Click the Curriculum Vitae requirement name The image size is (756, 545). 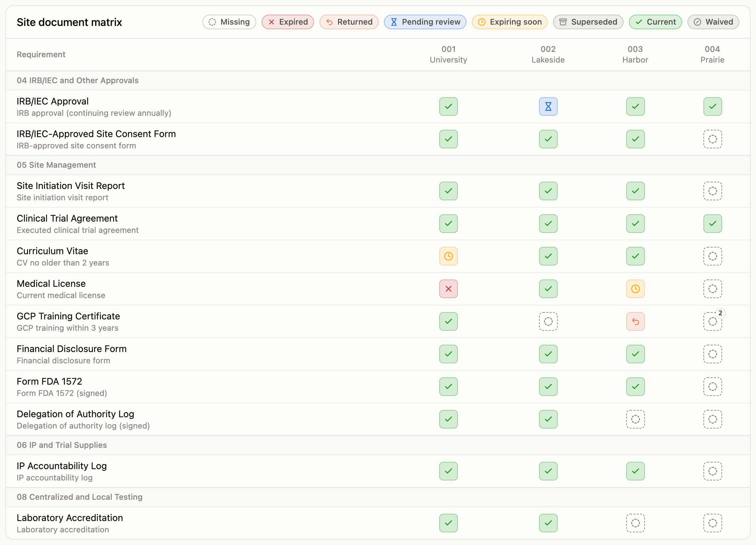(x=52, y=251)
